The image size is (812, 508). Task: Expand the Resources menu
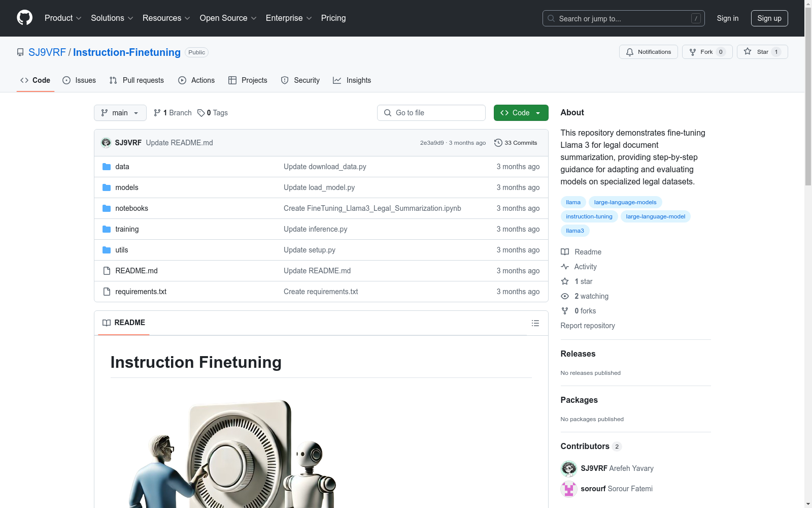coord(166,18)
